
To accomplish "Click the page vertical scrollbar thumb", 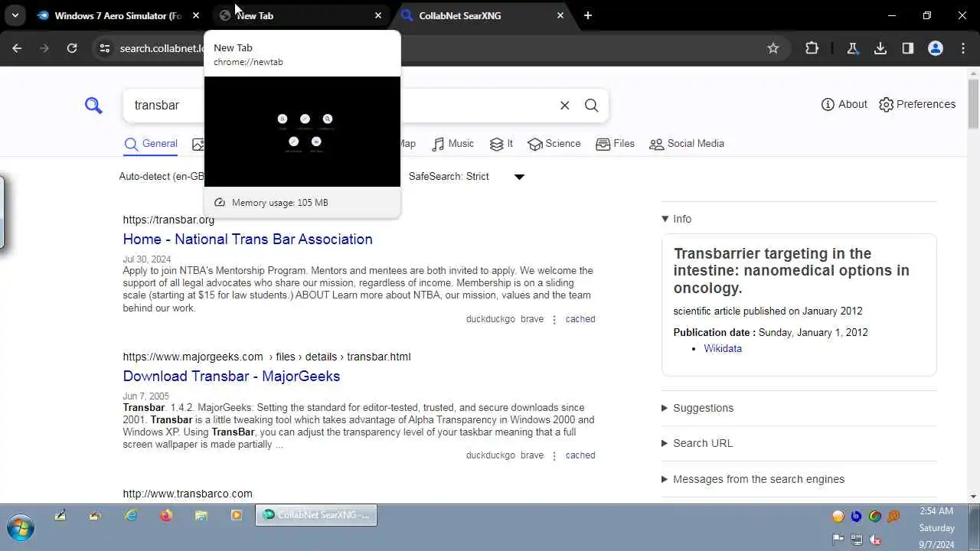I will pyautogui.click(x=973, y=103).
